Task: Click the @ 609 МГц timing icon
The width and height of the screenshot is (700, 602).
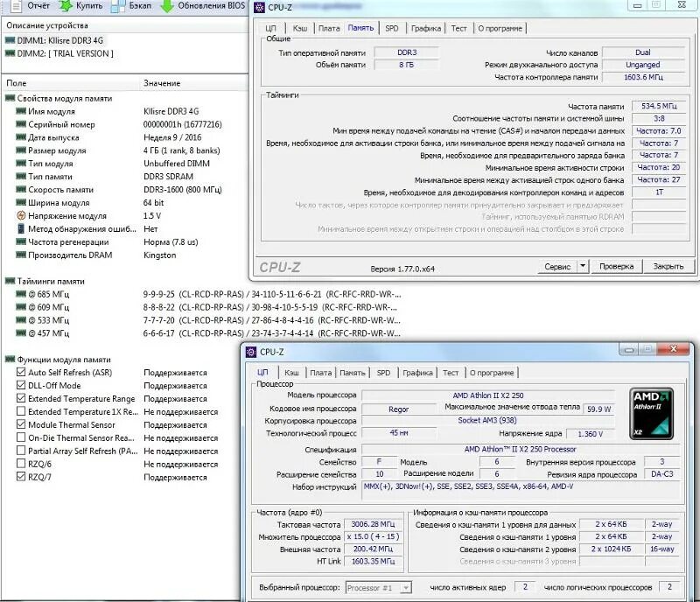Action: pos(20,307)
